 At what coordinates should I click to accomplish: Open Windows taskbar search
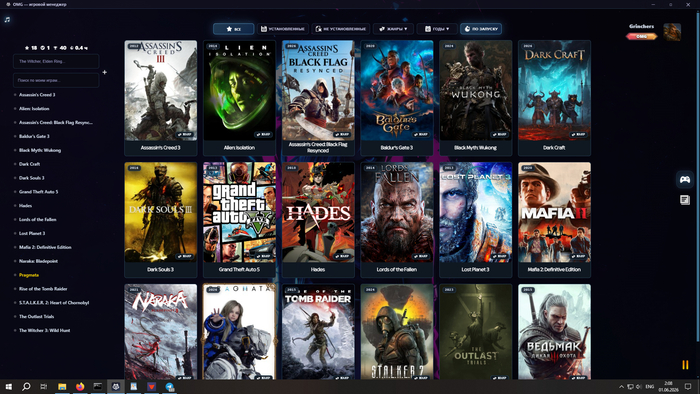click(x=26, y=386)
